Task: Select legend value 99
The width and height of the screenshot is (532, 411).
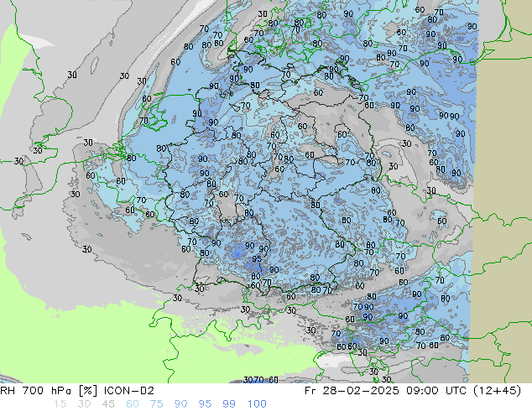Action: coord(229,404)
